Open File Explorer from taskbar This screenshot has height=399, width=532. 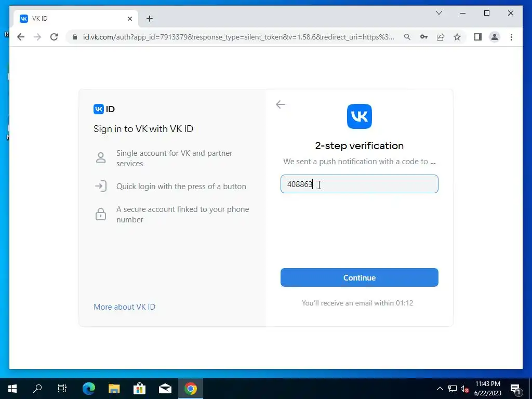pos(114,389)
